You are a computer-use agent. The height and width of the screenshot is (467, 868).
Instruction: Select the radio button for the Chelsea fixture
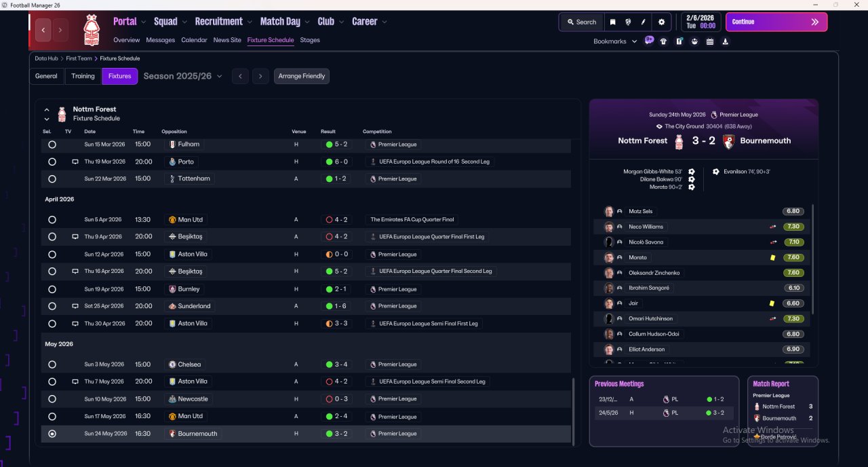(x=52, y=365)
